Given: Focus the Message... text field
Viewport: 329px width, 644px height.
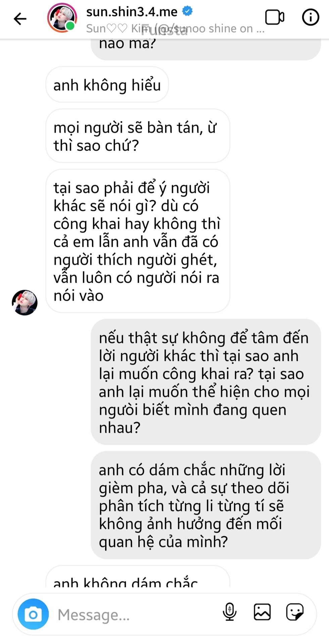Looking at the screenshot, I should pos(134,614).
